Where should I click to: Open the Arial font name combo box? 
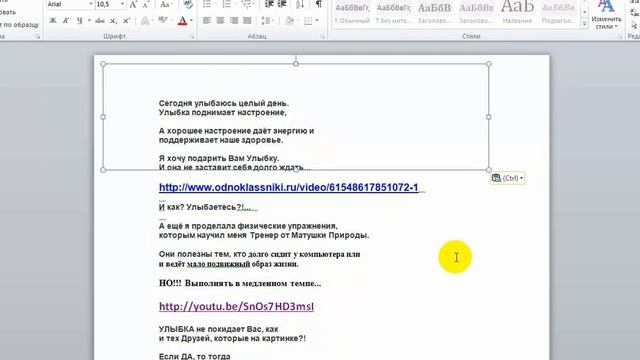(x=70, y=4)
